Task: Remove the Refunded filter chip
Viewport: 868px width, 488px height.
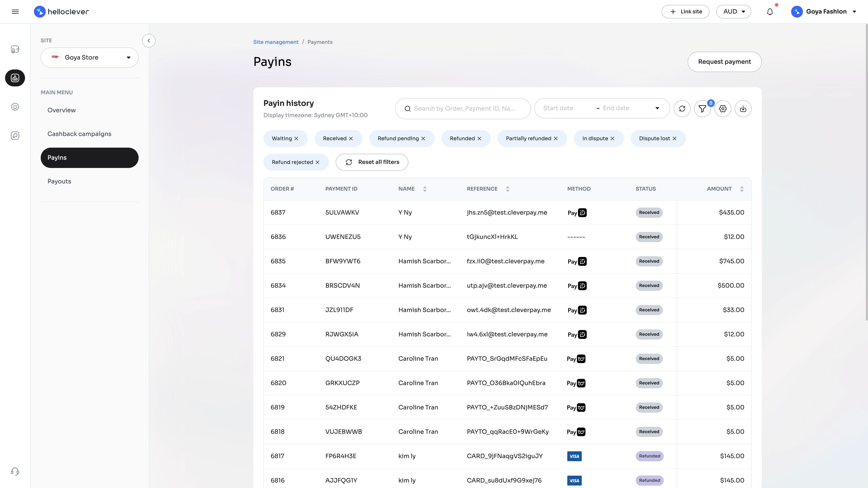Action: pyautogui.click(x=479, y=139)
